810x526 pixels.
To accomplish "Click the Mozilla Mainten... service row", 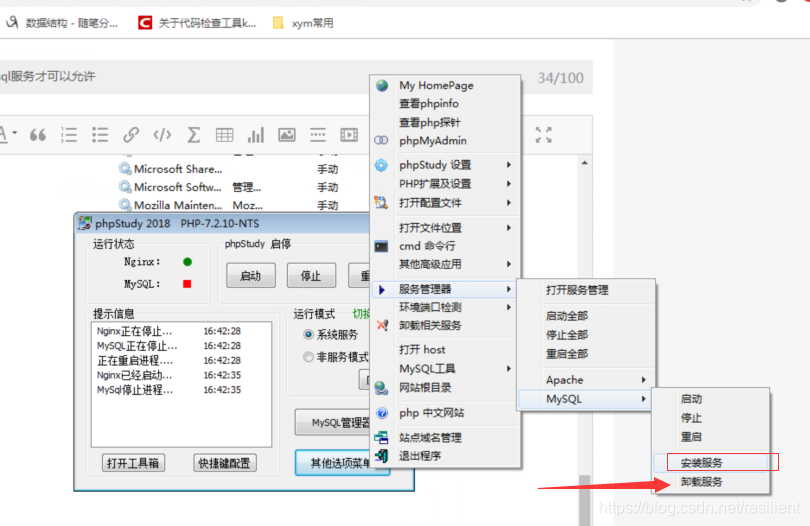I will coord(227,205).
